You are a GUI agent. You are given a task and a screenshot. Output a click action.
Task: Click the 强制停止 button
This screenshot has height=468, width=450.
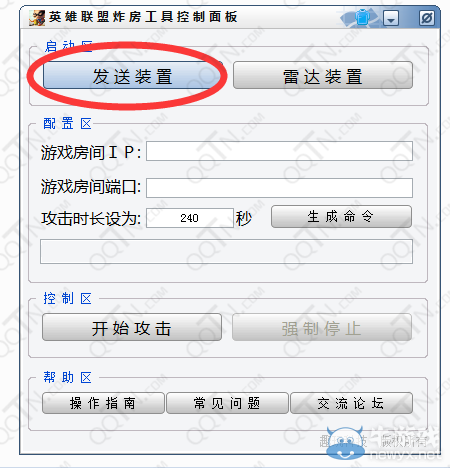[322, 327]
